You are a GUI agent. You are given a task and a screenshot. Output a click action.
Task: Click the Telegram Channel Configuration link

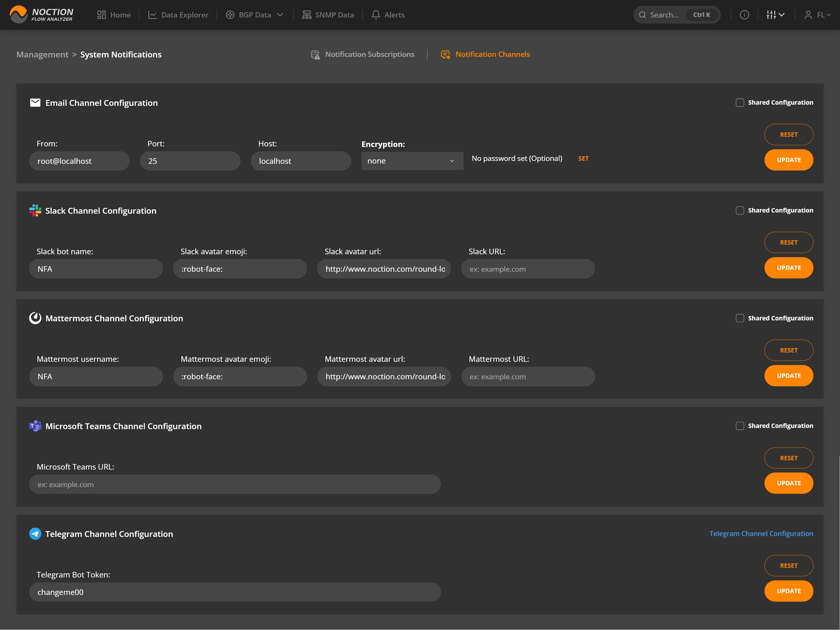click(x=761, y=533)
